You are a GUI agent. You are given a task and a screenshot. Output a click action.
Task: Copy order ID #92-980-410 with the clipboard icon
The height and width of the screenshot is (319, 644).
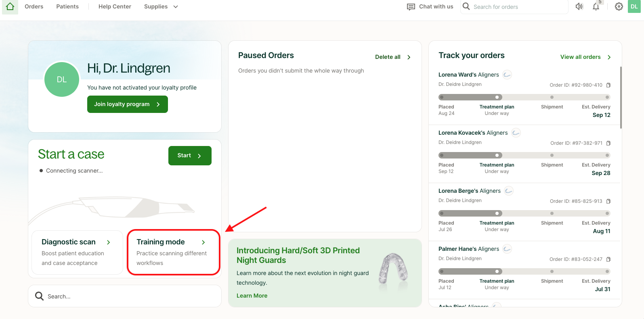pyautogui.click(x=608, y=85)
